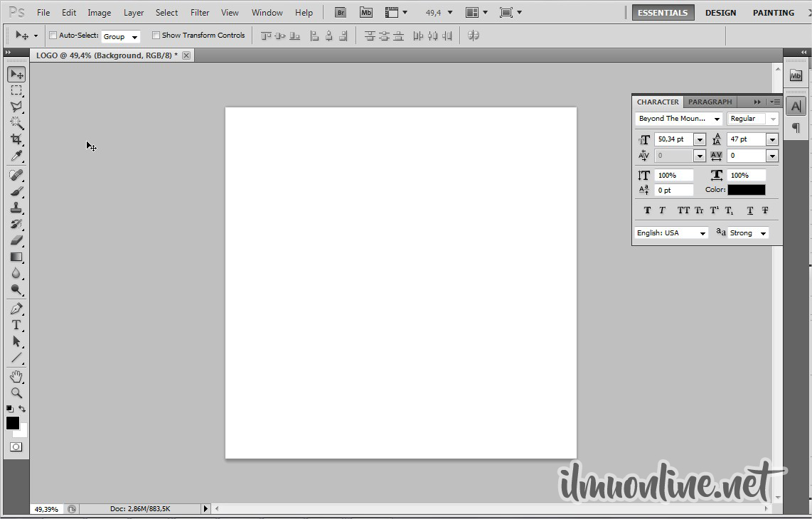The height and width of the screenshot is (519, 812).
Task: Select the Hand tool
Action: 16,376
